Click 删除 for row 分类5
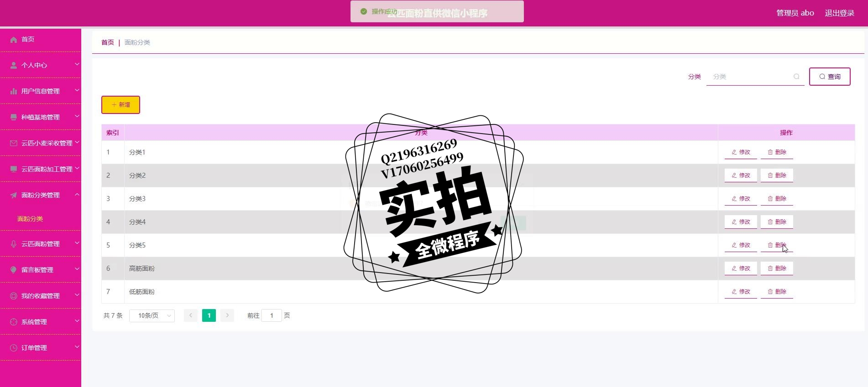This screenshot has width=868, height=387. pyautogui.click(x=777, y=245)
